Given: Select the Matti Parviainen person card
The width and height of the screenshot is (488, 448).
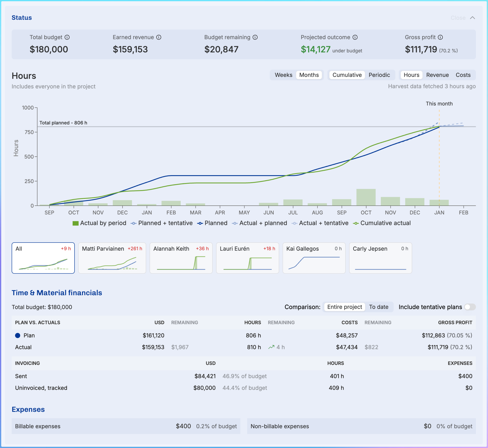Looking at the screenshot, I should coord(112,258).
